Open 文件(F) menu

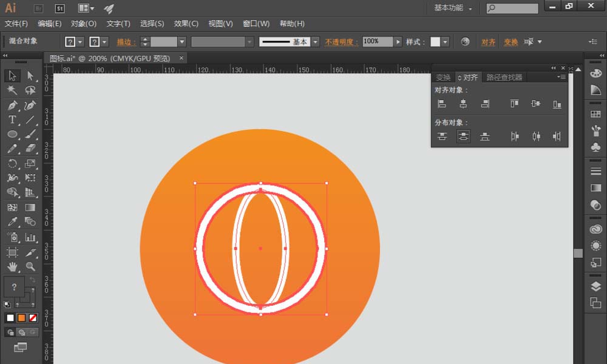(x=16, y=24)
